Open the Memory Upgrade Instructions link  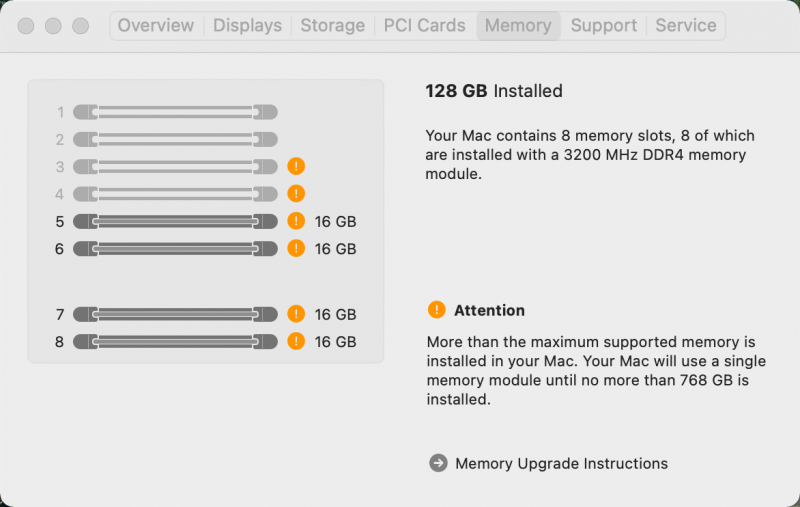[x=561, y=463]
